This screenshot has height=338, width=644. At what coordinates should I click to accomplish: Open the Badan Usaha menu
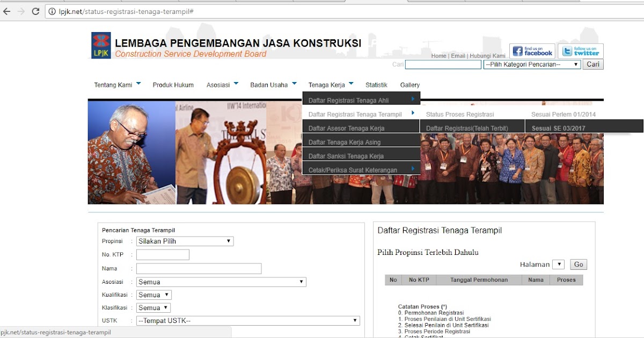point(269,85)
